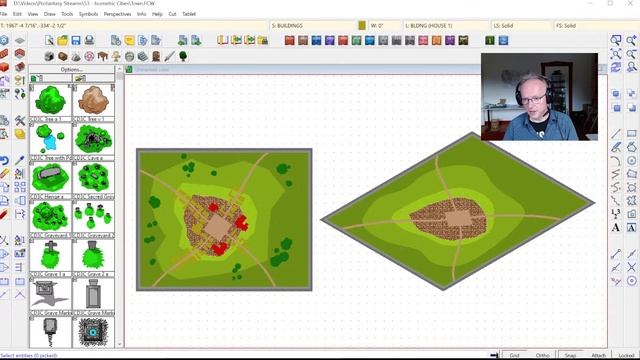Click the coordinates readout field
Screen dimensions: 640x360
[134, 25]
